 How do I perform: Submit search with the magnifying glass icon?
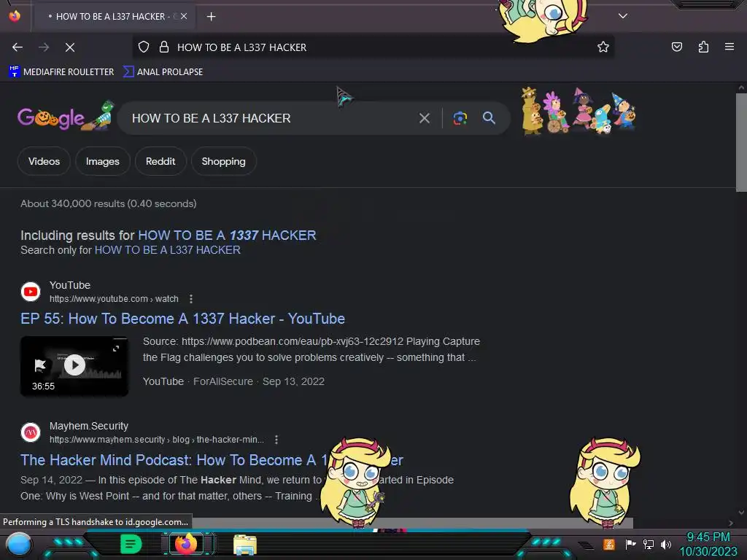point(489,117)
